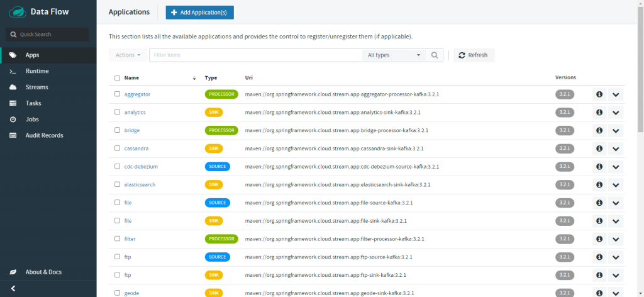
Task: Show info for the cdc-debezium app
Action: (599, 166)
